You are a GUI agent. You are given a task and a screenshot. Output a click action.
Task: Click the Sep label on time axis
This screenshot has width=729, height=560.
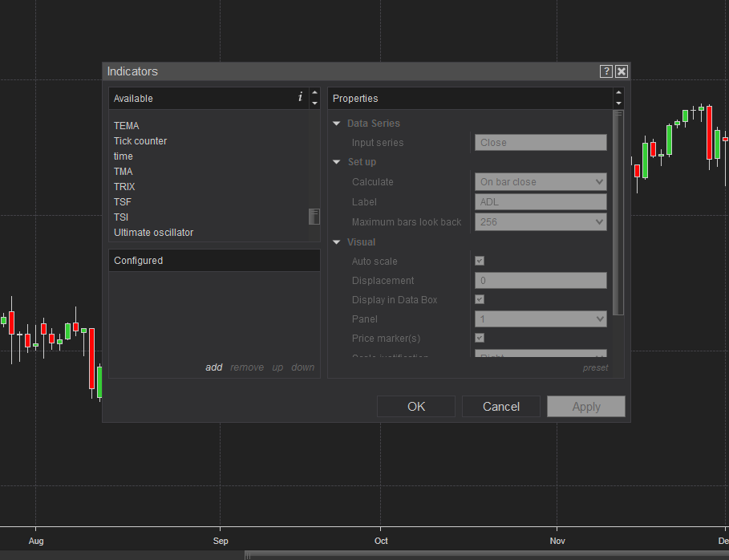(x=221, y=541)
